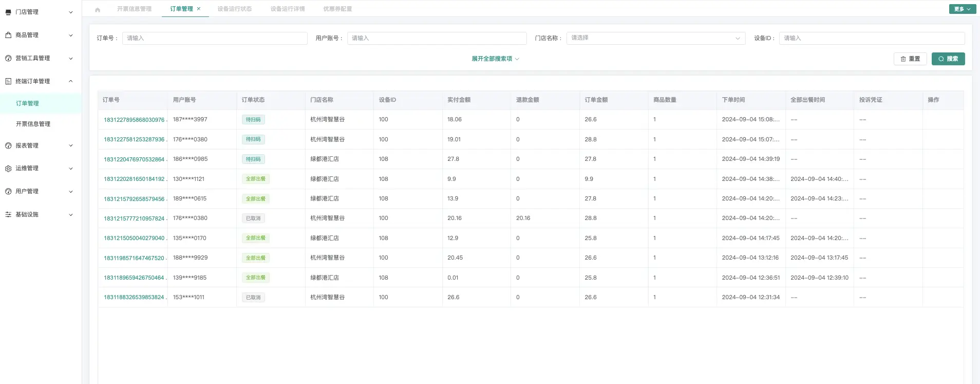The width and height of the screenshot is (980, 384).
Task: Click the icon beside 用户管理
Action: pyautogui.click(x=8, y=192)
